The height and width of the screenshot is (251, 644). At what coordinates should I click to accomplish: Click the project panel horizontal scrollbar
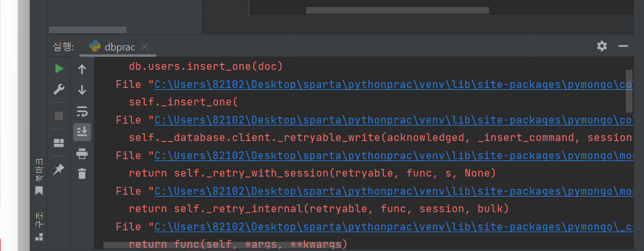point(87,30)
